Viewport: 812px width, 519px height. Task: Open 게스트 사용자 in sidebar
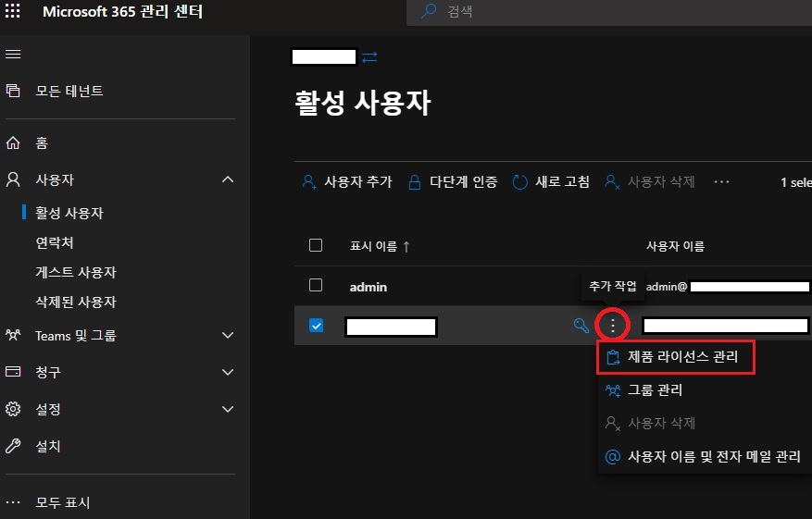[x=76, y=272]
